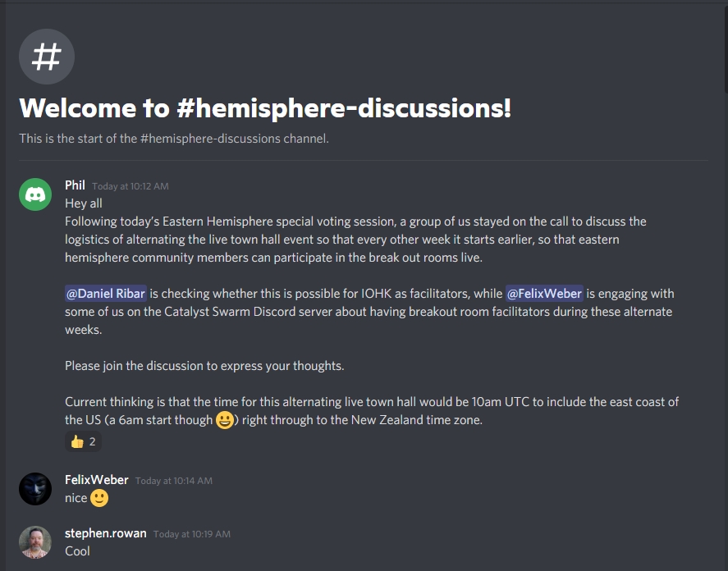Click the "Welcome to #hemisphere-discussions!" heading
728x571 pixels.
(265, 108)
